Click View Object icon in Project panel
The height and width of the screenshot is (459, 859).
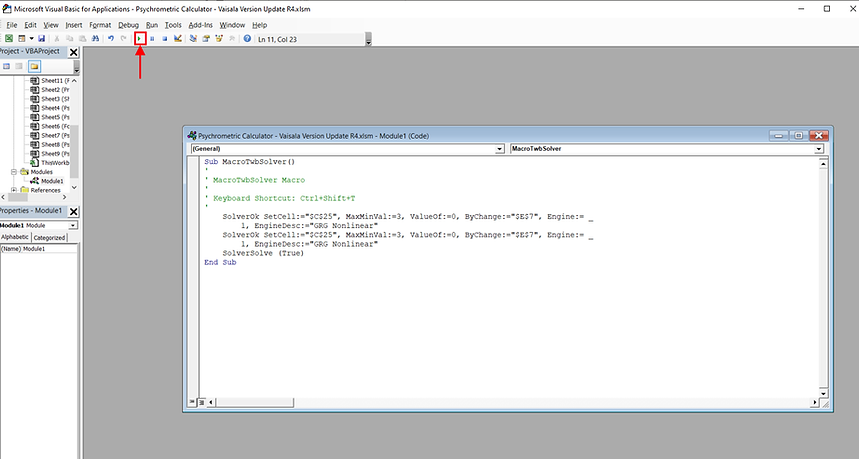click(x=19, y=66)
